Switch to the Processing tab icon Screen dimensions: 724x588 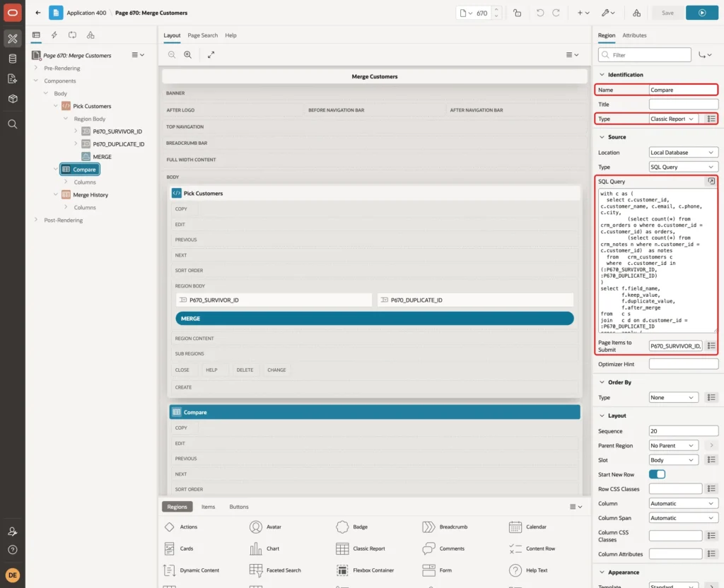click(x=73, y=35)
